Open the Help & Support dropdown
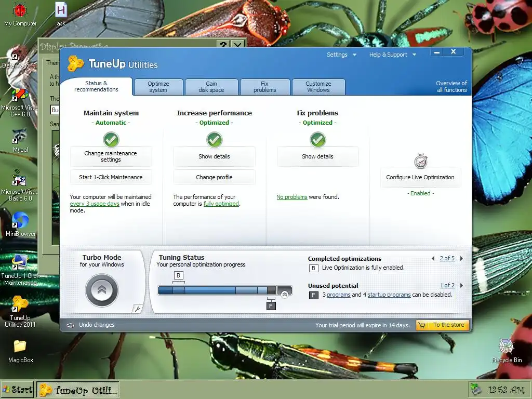This screenshot has height=399, width=532. tap(393, 55)
